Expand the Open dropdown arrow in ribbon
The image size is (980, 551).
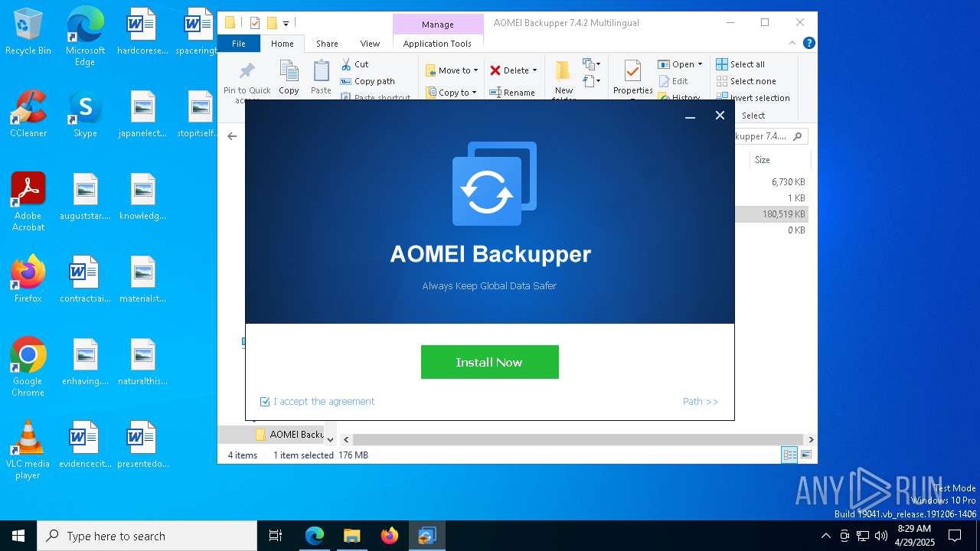[700, 64]
